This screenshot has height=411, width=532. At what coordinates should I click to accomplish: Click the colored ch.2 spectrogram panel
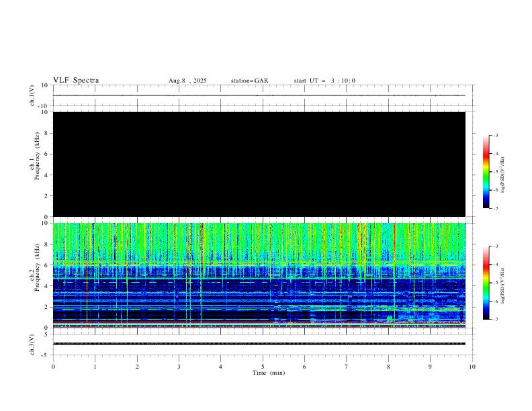pyautogui.click(x=259, y=275)
